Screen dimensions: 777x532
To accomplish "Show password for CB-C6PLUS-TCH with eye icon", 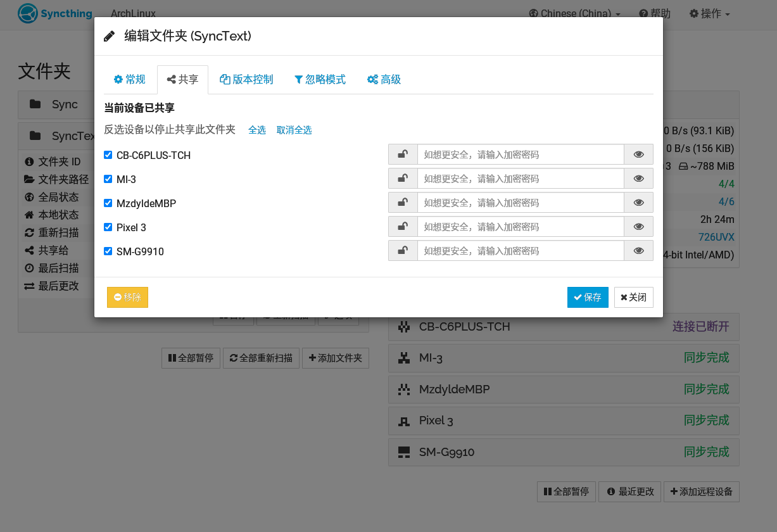I will [638, 154].
